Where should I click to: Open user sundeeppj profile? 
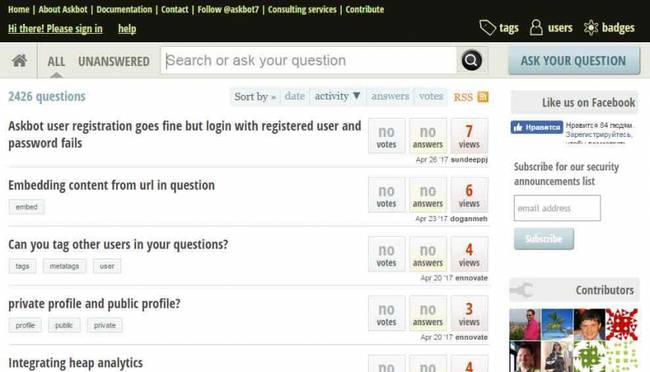[x=469, y=160]
